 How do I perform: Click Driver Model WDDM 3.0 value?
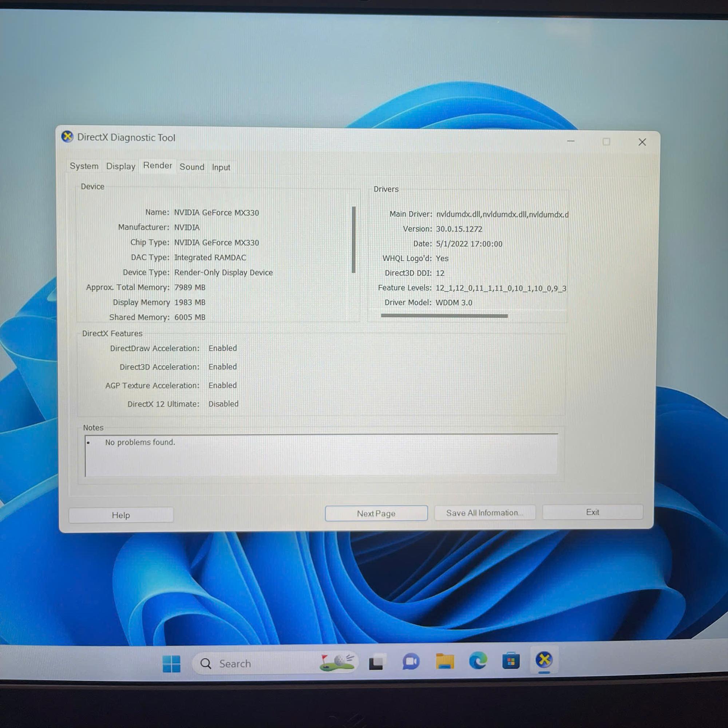(454, 302)
